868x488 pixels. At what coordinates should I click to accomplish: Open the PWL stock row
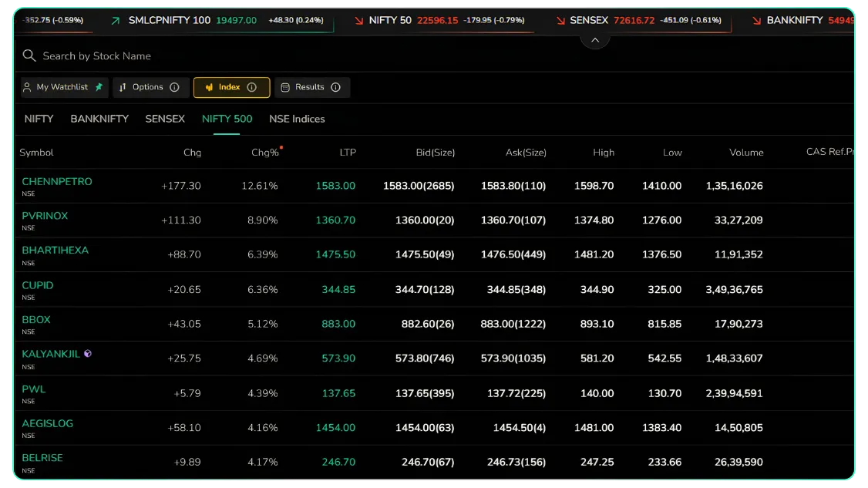(435, 393)
